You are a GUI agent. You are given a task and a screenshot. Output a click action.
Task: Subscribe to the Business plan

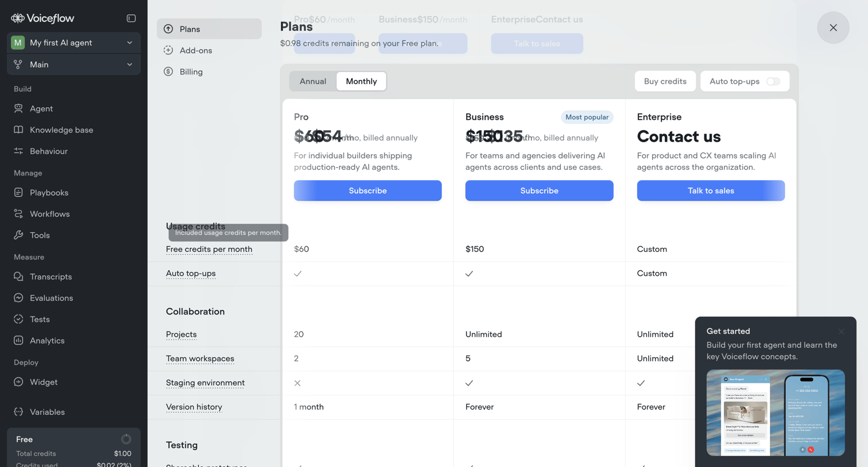tap(539, 190)
